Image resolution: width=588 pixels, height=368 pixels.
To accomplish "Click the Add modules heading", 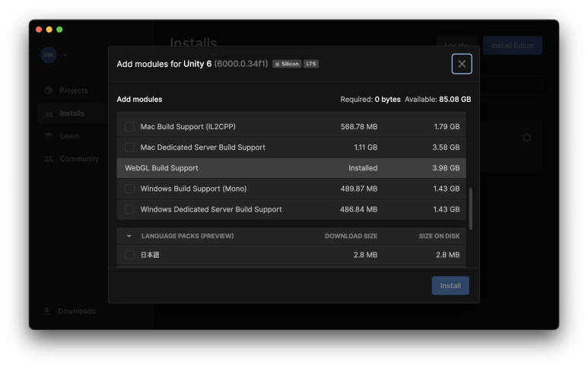I will (x=139, y=100).
